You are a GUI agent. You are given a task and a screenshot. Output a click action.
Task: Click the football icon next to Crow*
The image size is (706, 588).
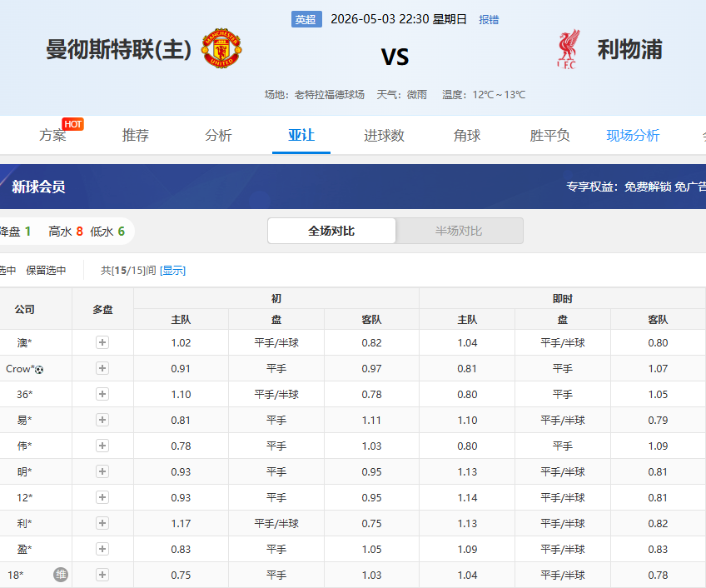(39, 370)
